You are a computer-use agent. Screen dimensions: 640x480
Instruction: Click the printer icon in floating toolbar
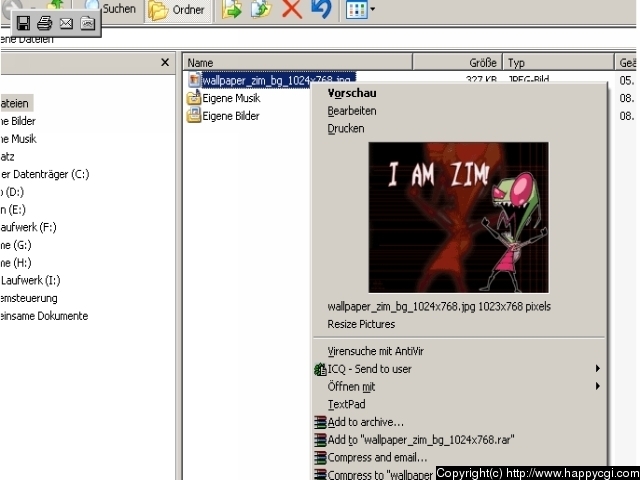click(x=44, y=23)
